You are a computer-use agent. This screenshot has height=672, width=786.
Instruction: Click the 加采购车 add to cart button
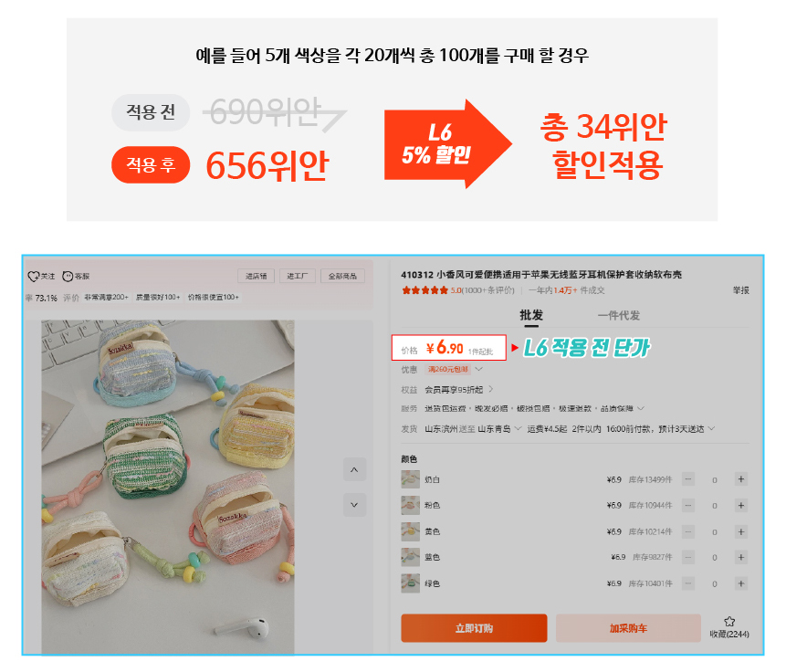628,628
